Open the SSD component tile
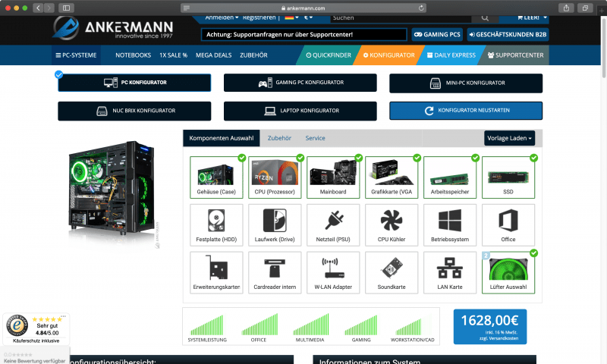 coord(508,177)
